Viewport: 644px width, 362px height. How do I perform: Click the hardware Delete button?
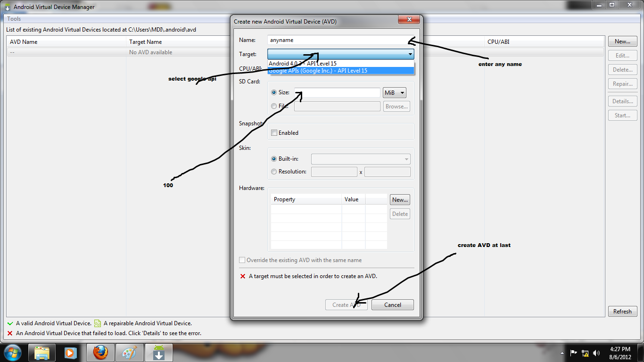(x=400, y=214)
